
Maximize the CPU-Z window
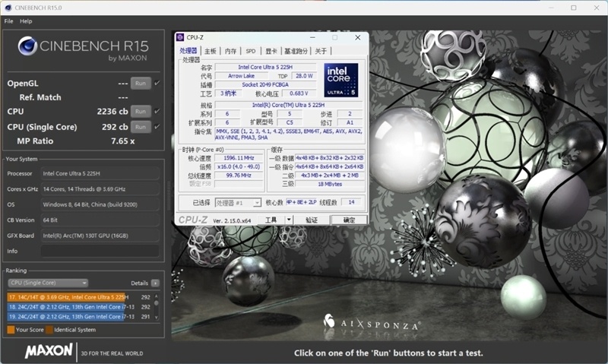[335, 37]
